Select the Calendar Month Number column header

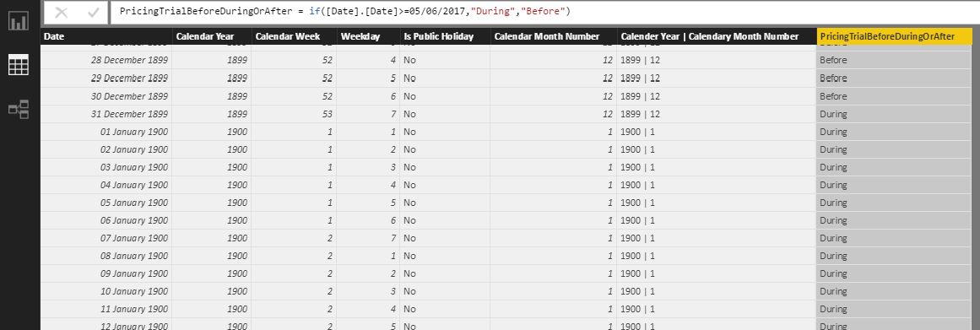tap(554, 36)
